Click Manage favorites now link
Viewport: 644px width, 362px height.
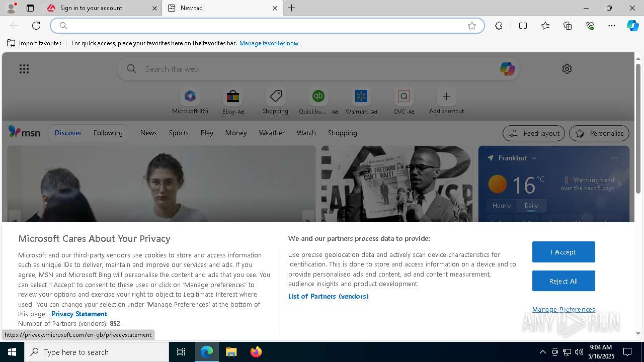[x=269, y=43]
